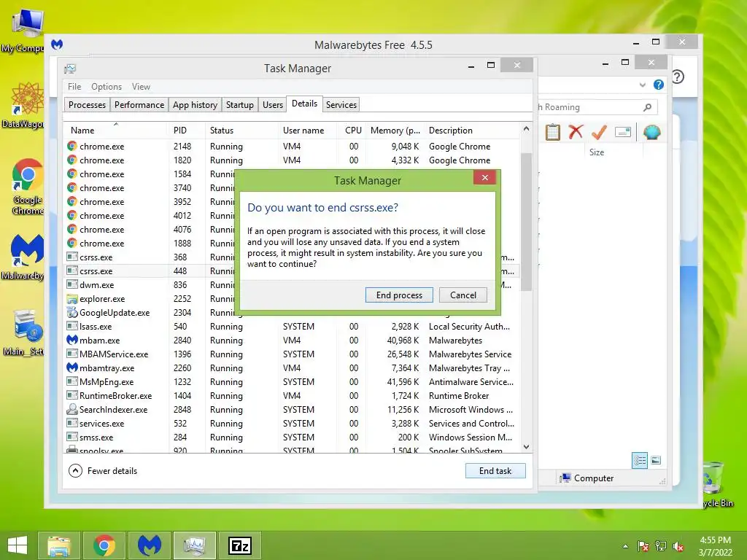
Task: Click the explorer.exe folder icon
Action: click(72, 298)
